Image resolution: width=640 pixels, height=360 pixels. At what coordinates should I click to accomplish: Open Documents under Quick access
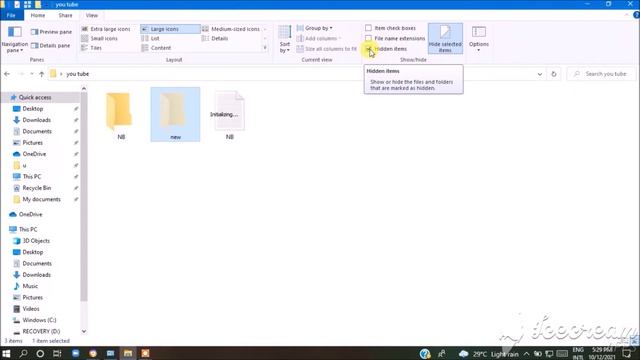(37, 131)
